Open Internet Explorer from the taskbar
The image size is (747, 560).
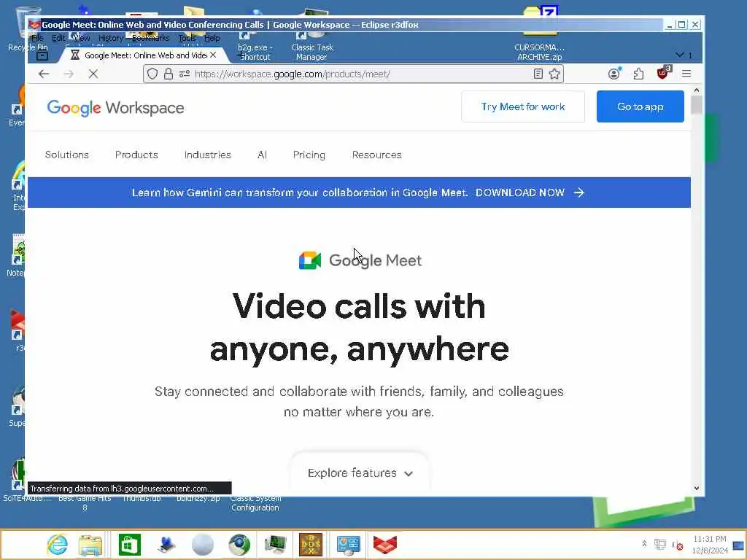click(57, 545)
